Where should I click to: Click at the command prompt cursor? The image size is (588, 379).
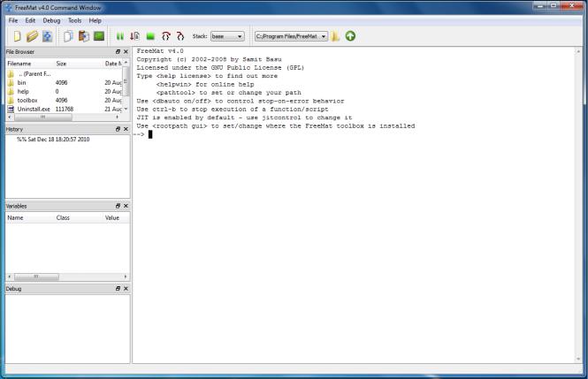point(150,134)
